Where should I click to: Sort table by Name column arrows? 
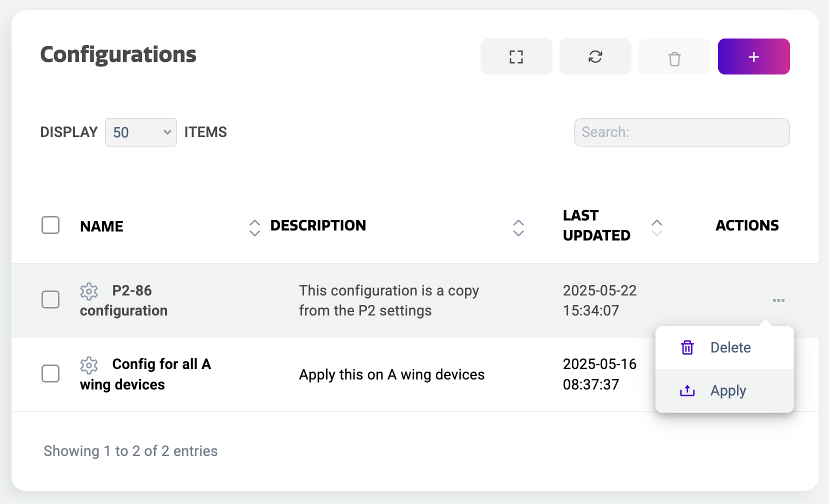(x=254, y=227)
